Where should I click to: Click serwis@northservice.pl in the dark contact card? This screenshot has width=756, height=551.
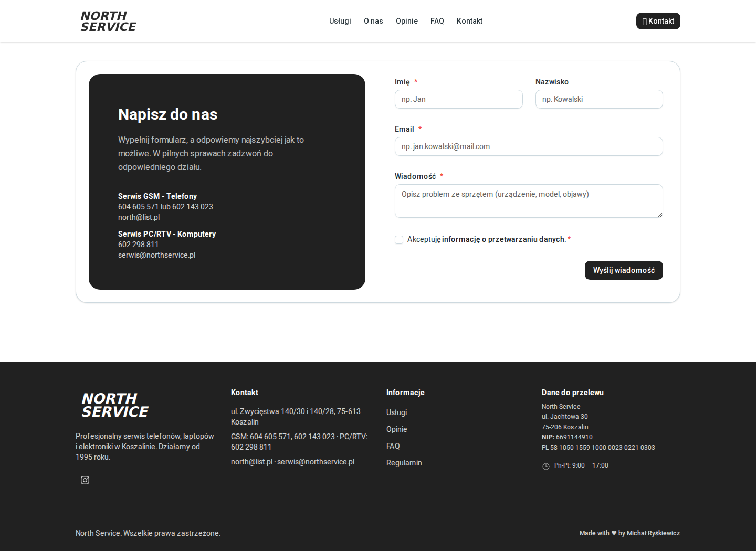pyautogui.click(x=157, y=255)
